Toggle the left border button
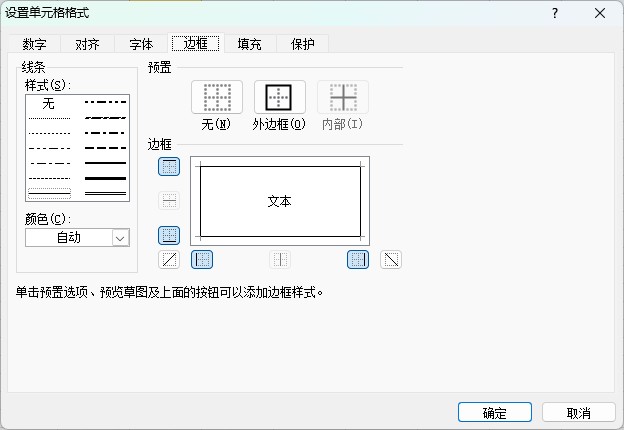 coord(202,260)
